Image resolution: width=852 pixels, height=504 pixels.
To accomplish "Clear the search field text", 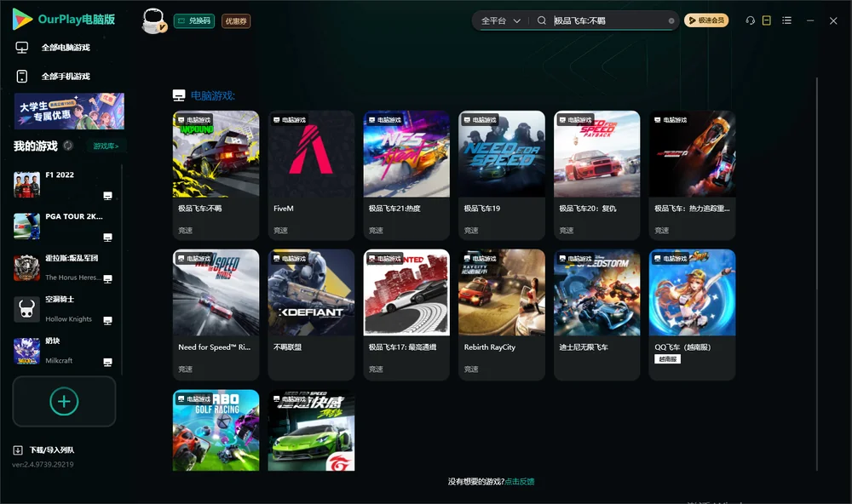I will [x=671, y=20].
